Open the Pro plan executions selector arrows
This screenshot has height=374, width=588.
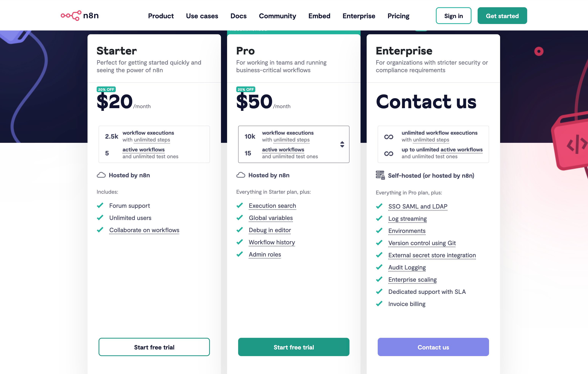click(x=342, y=144)
